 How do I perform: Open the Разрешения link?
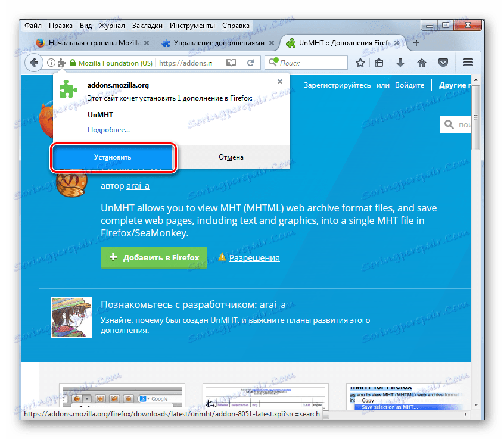click(254, 258)
